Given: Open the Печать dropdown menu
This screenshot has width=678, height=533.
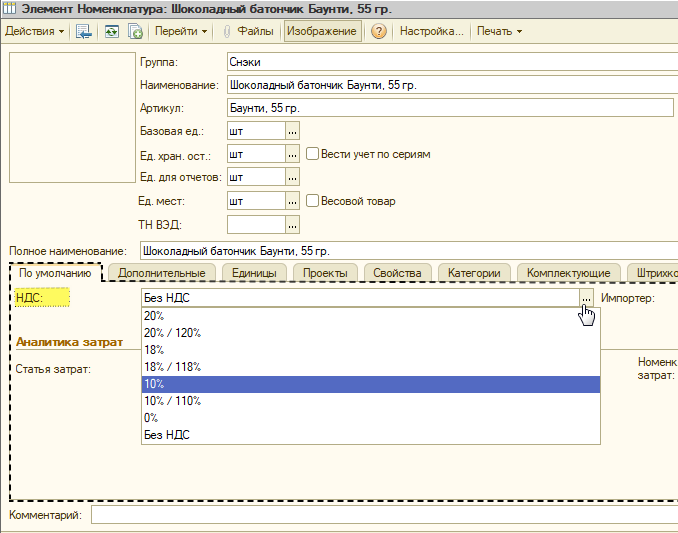Looking at the screenshot, I should point(499,31).
